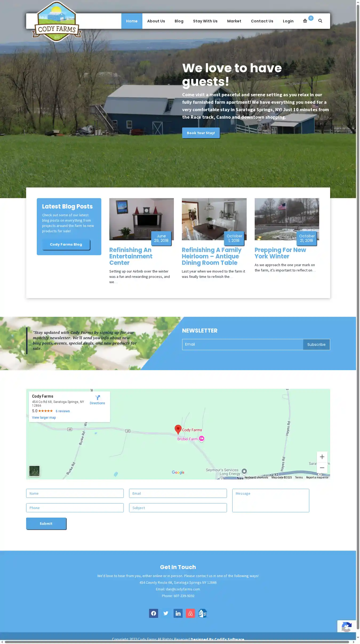Open the Airbnb social icon
Image resolution: width=360 pixels, height=644 pixels.
190,613
